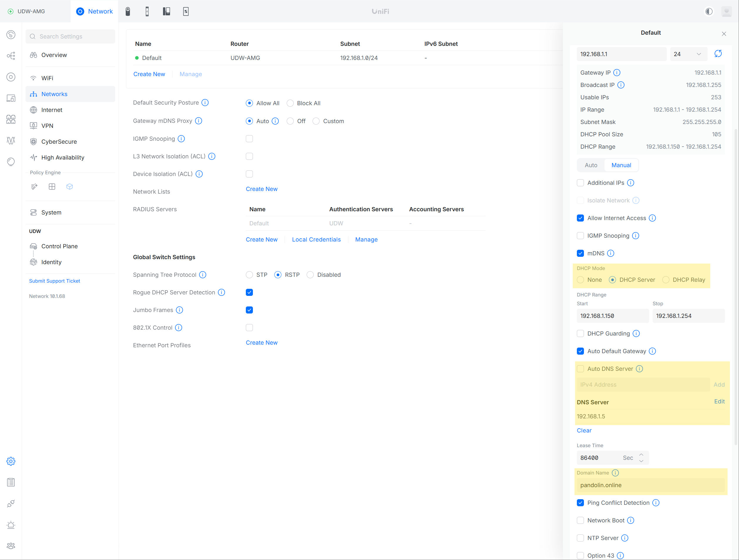Screen dimensions: 739x560
Task: Increase Lease Time with the up arrow
Action: coord(641,455)
